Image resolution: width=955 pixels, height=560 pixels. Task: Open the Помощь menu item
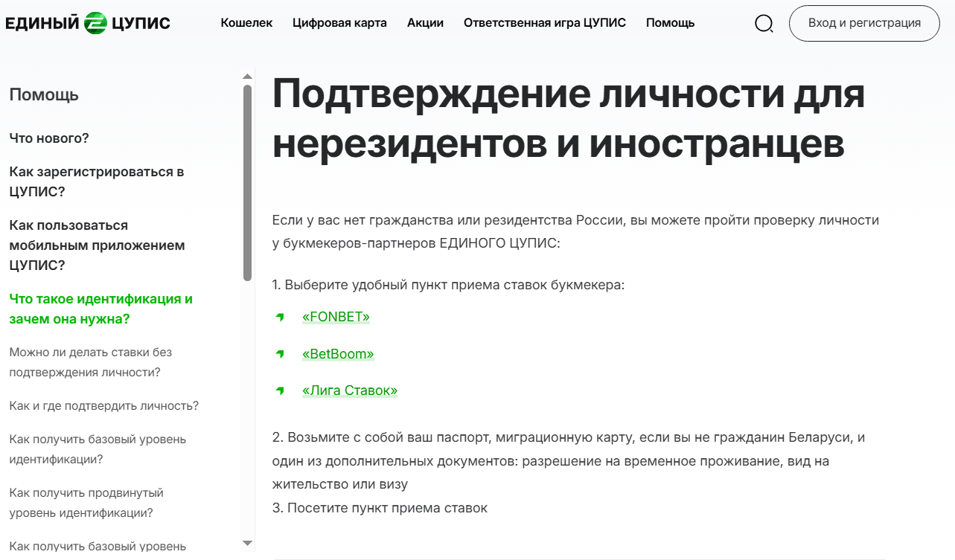click(x=670, y=23)
